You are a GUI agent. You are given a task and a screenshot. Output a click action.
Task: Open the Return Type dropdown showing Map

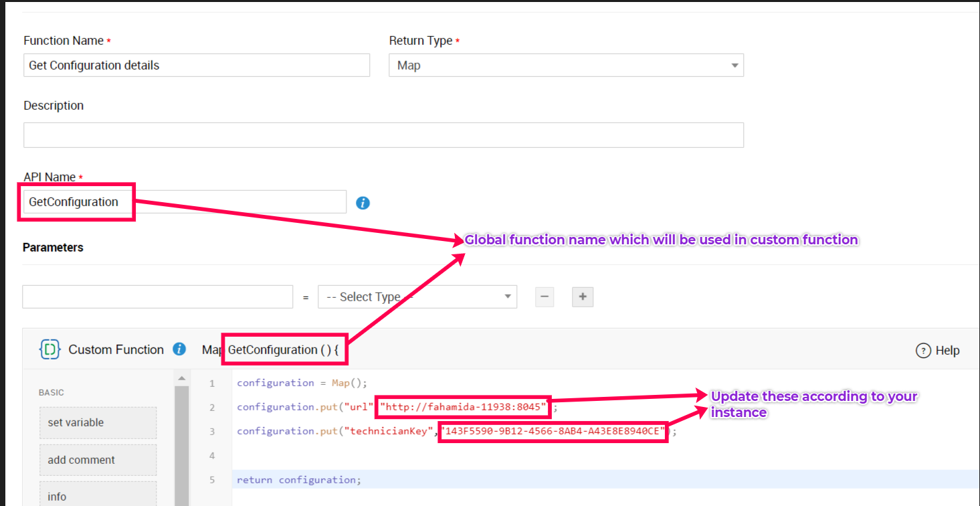click(565, 66)
